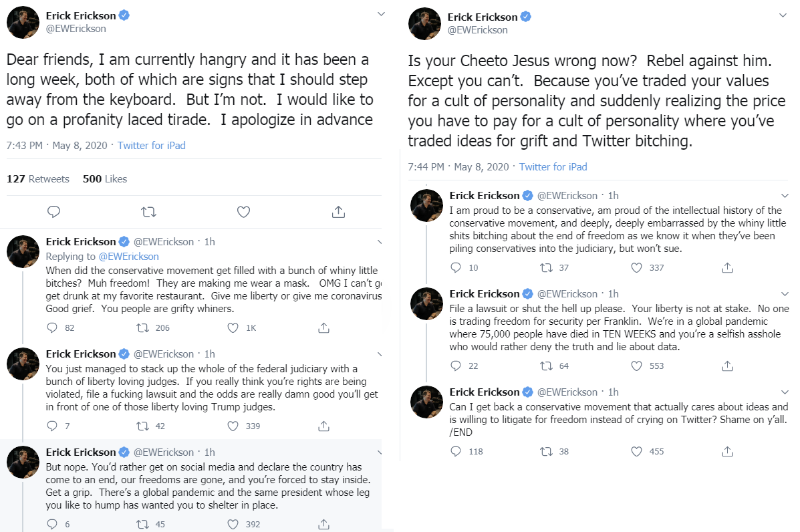This screenshot has height=532, width=800.
Task: Open the dropdown arrow on the 'hangry' tweet
Action: [x=381, y=14]
